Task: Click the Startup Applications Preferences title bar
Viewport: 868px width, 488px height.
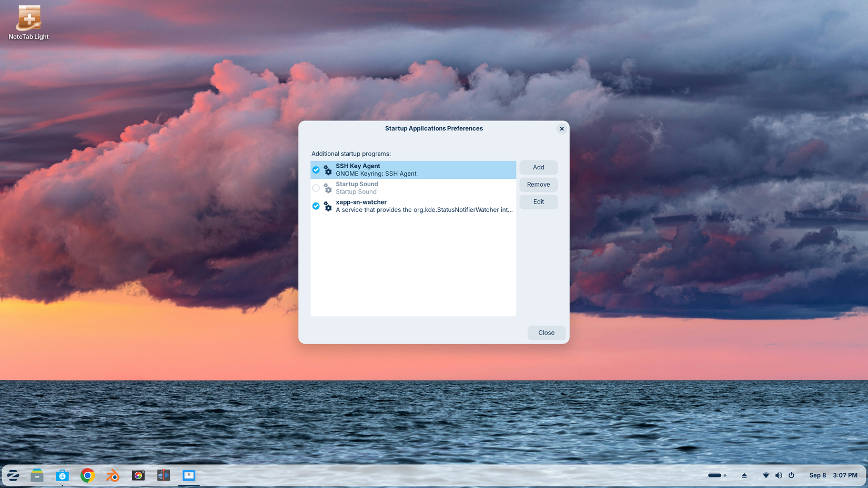Action: (x=434, y=129)
